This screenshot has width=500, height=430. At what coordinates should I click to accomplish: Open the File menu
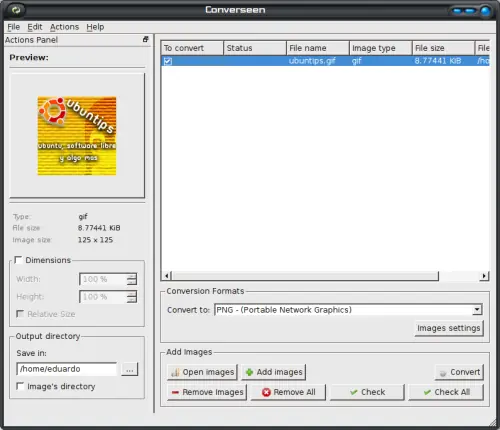[x=14, y=27]
